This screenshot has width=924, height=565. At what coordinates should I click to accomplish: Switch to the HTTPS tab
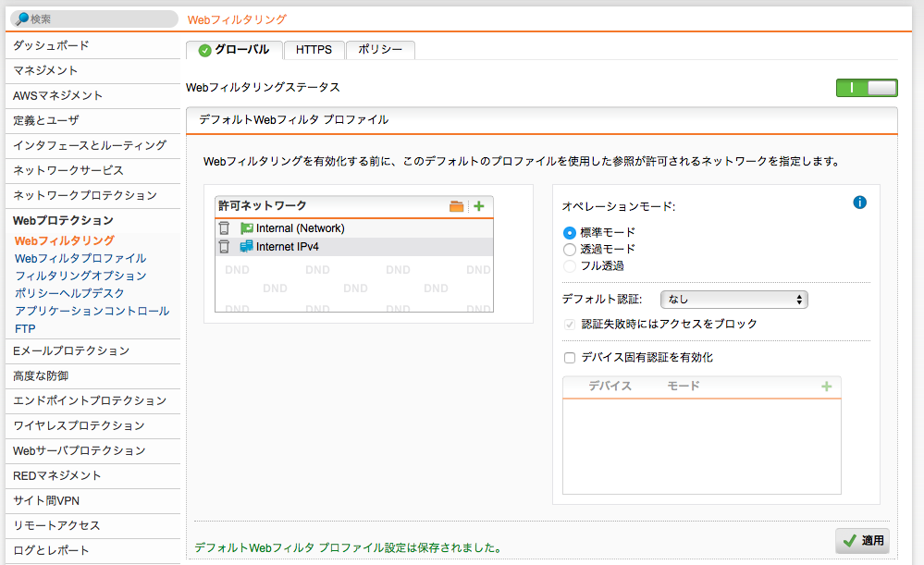[314, 50]
